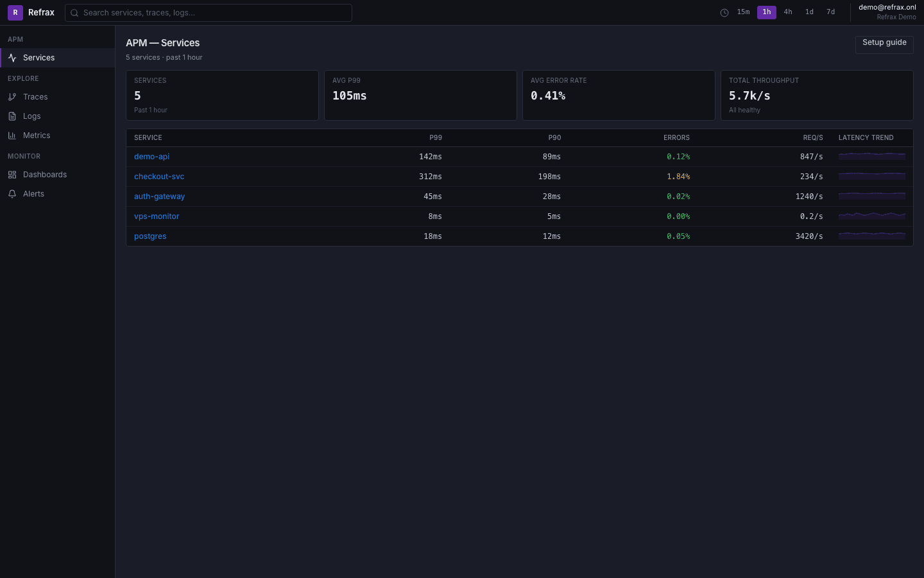924x578 pixels.
Task: Select the 7d time range
Action: 830,12
